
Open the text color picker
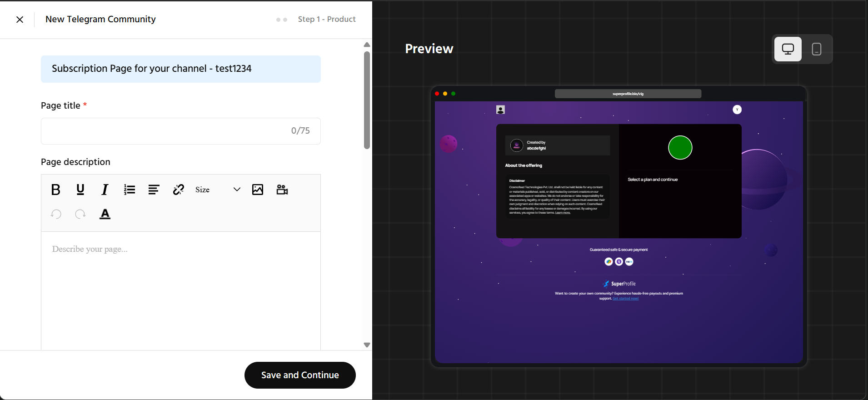[x=105, y=214]
